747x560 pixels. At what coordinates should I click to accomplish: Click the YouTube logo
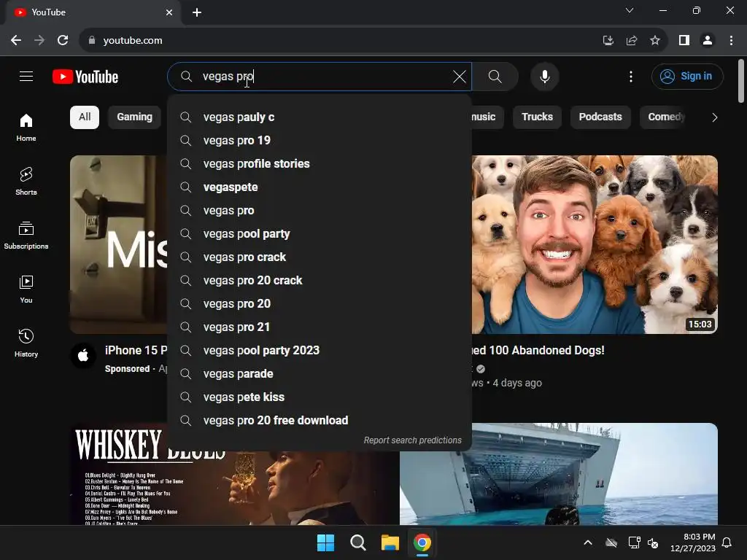[85, 77]
